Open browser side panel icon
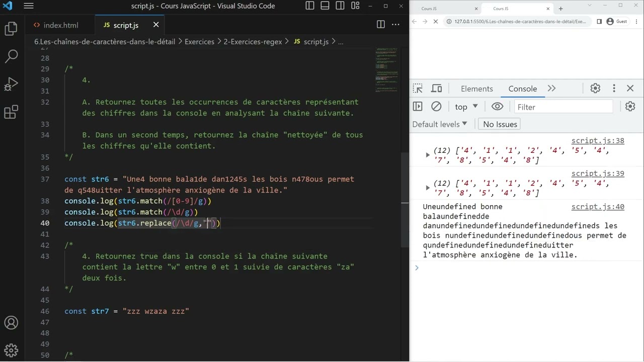Screen dimensions: 644x362 pos(599,22)
